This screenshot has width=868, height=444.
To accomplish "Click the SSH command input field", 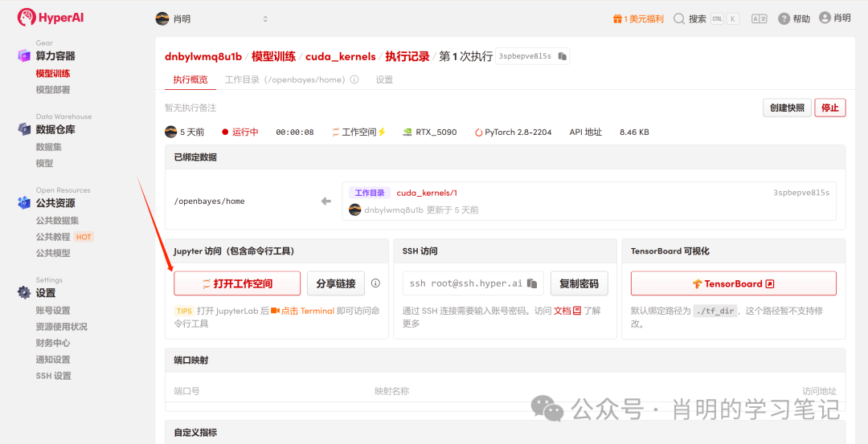I will 466,283.
